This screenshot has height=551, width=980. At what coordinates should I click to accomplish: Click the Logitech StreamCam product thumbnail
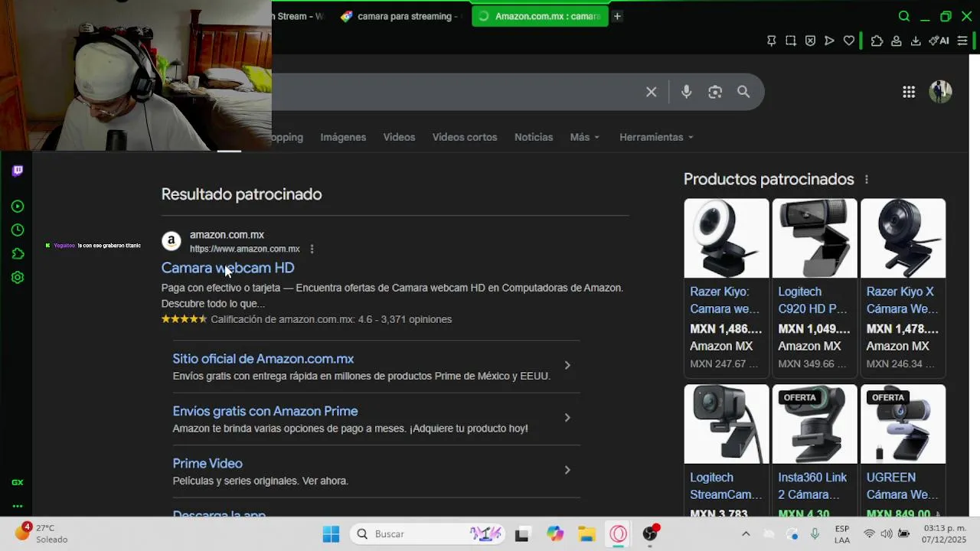(727, 424)
